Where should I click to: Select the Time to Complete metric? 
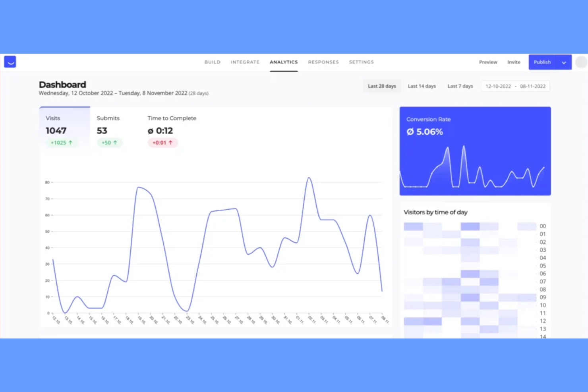pos(172,131)
